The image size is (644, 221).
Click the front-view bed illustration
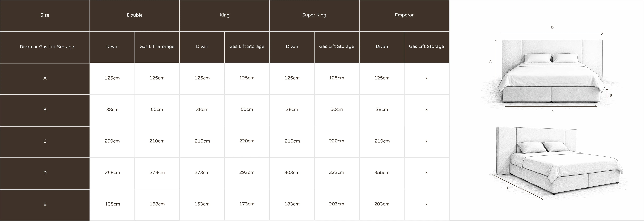[x=551, y=73]
